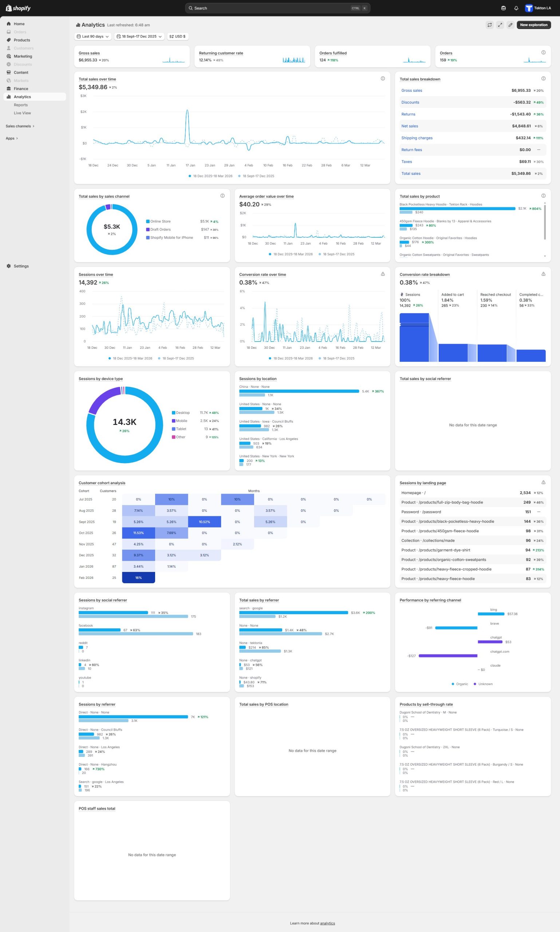Click the Tekton LA store avatar
This screenshot has width=560, height=932.
click(x=529, y=8)
